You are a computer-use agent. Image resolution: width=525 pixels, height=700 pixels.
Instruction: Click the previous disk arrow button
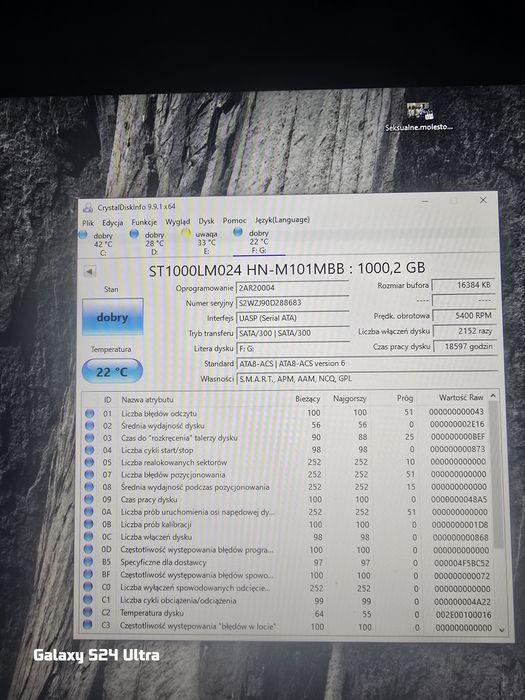[x=90, y=271]
